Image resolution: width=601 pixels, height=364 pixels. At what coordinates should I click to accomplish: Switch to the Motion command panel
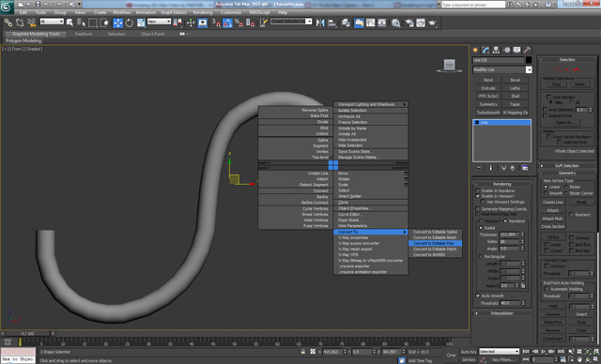click(x=507, y=50)
